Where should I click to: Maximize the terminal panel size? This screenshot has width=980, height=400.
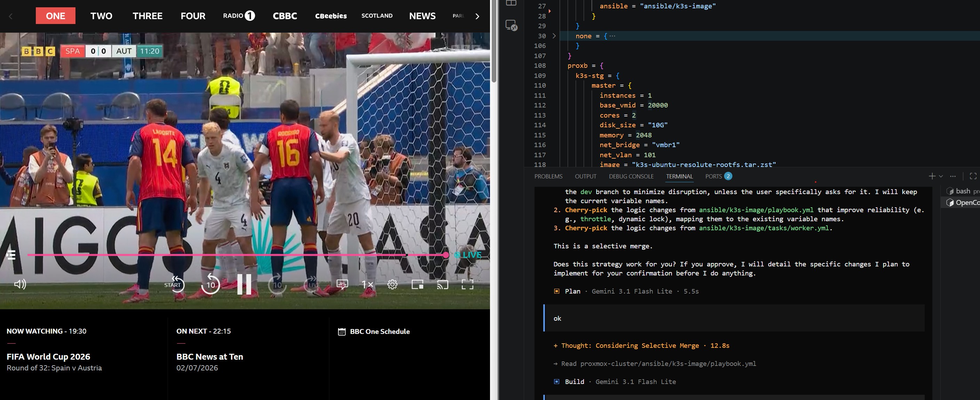[x=973, y=176]
